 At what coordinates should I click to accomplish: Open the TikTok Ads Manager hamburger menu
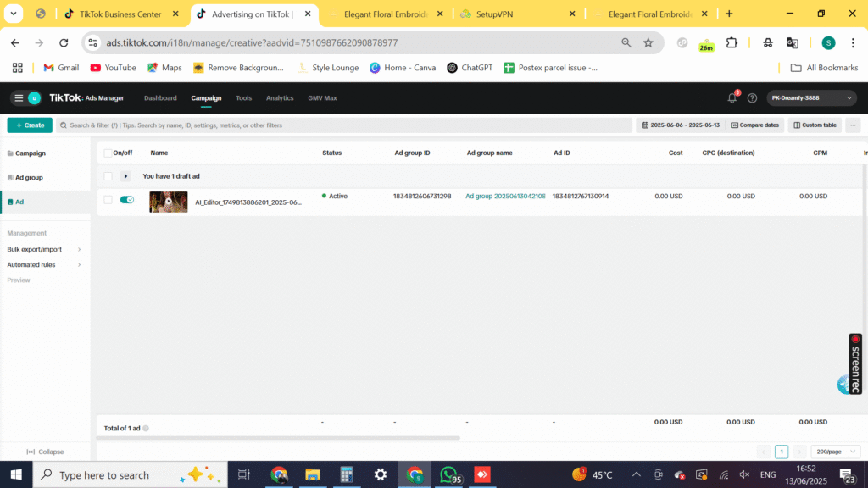tap(19, 98)
